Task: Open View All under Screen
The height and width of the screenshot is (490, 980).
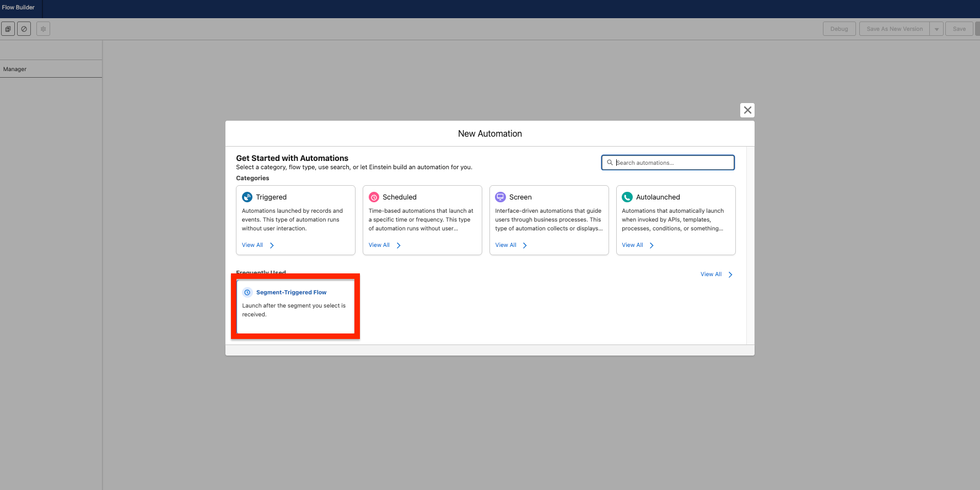Action: click(x=506, y=245)
